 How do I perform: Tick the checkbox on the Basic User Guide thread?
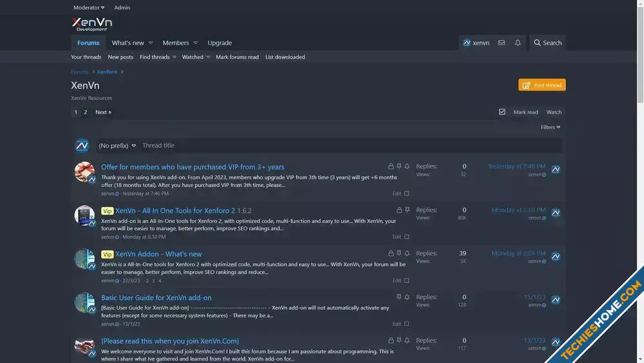(406, 324)
